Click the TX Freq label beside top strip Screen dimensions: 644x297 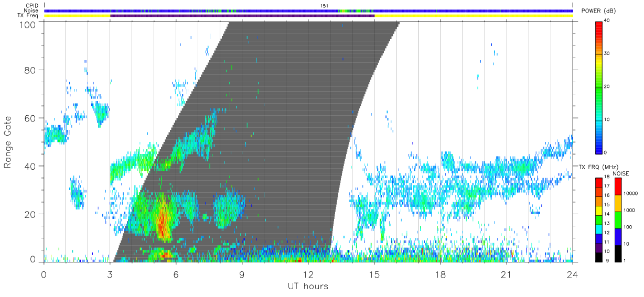pos(28,16)
